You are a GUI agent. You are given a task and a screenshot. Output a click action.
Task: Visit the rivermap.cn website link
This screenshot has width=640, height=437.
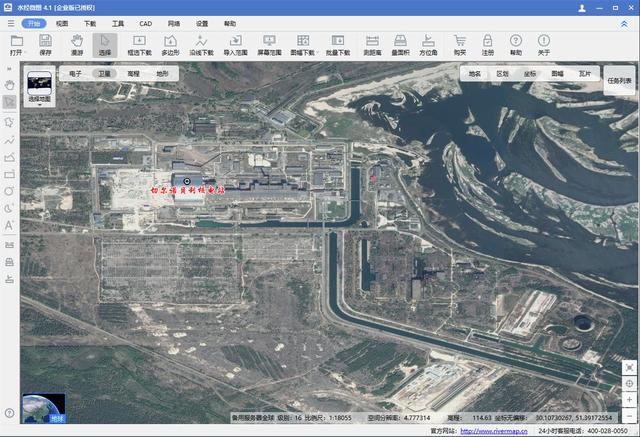click(494, 431)
